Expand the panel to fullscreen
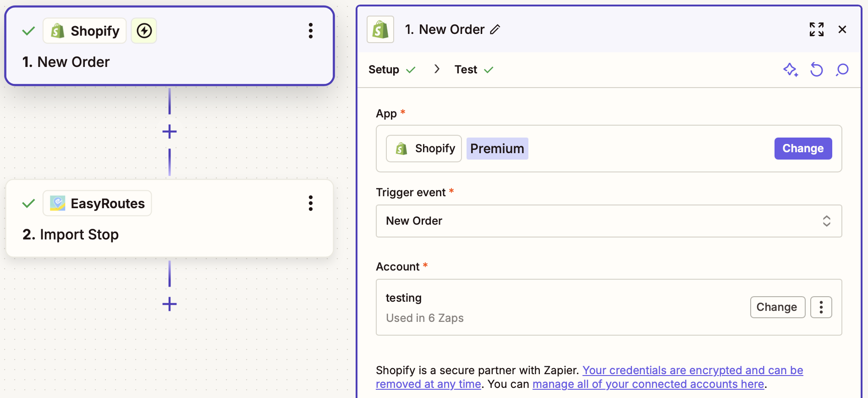The width and height of the screenshot is (868, 398). pyautogui.click(x=816, y=29)
